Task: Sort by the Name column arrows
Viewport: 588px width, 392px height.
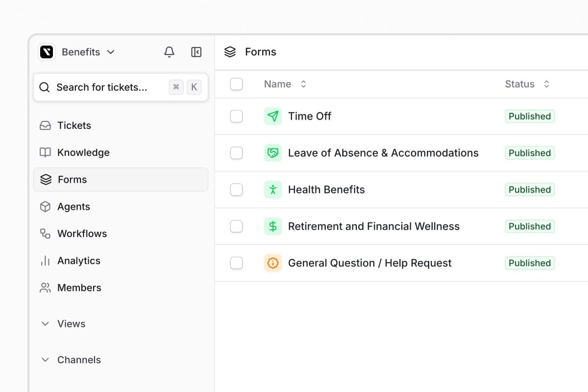Action: point(303,84)
